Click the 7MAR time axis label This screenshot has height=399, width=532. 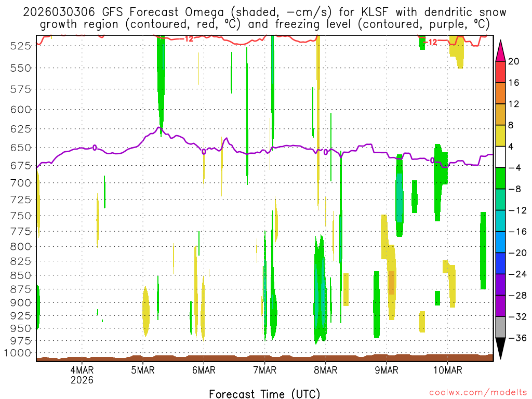click(264, 370)
